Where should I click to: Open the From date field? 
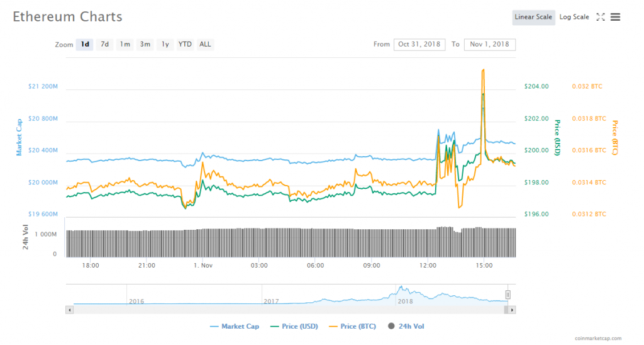click(419, 44)
